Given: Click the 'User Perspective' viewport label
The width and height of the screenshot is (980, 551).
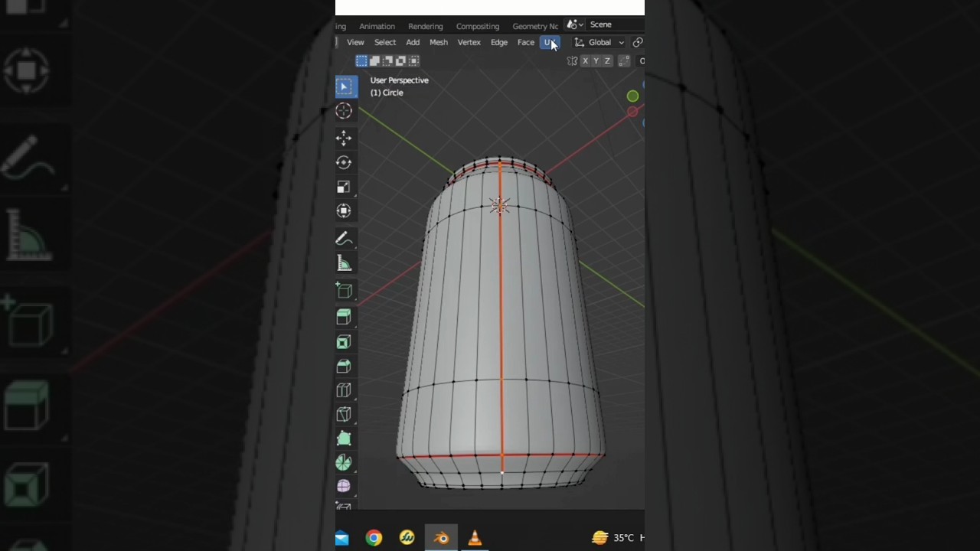Looking at the screenshot, I should click(x=400, y=80).
